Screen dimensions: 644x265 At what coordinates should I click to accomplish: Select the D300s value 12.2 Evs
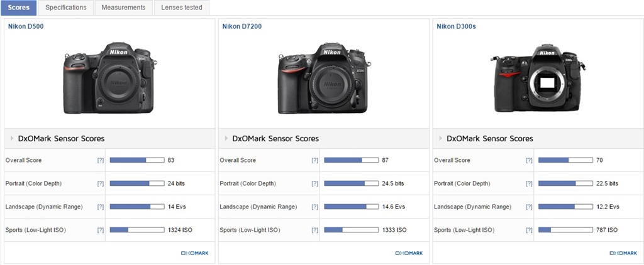coord(608,207)
